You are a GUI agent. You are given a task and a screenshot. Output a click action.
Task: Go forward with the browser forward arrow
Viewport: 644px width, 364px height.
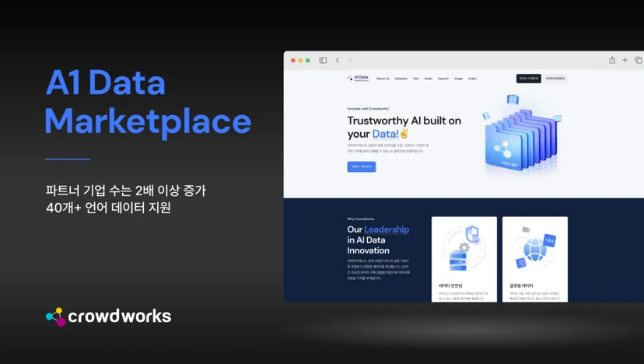point(350,61)
